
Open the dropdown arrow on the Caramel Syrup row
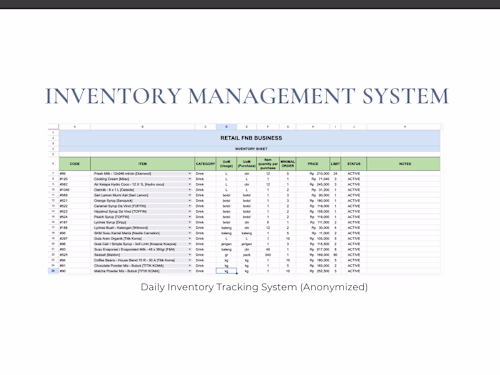[190, 206]
